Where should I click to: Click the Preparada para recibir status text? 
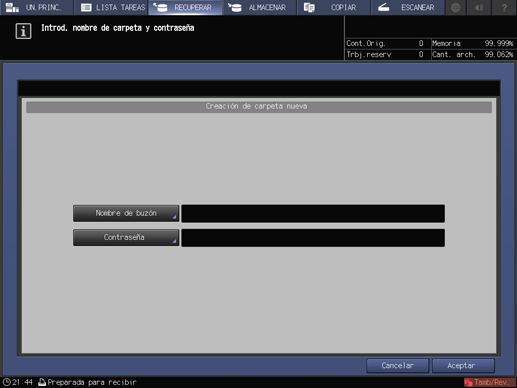pos(92,382)
